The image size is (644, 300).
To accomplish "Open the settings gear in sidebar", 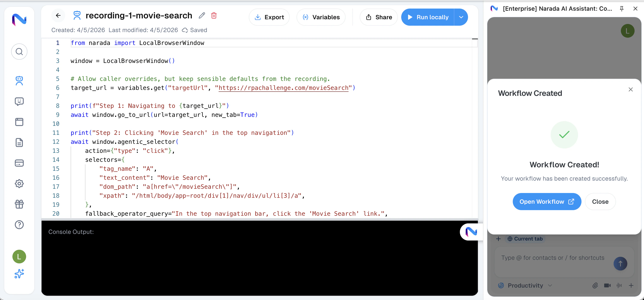I will point(19,184).
